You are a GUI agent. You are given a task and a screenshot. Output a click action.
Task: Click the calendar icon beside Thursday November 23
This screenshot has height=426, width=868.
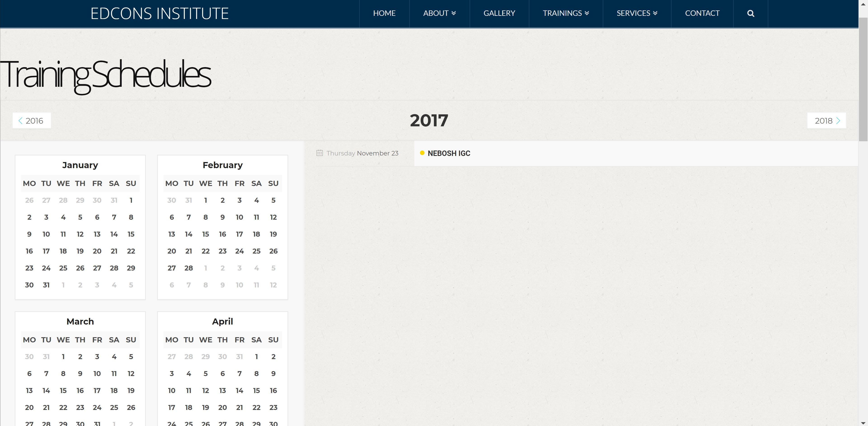[x=319, y=153]
